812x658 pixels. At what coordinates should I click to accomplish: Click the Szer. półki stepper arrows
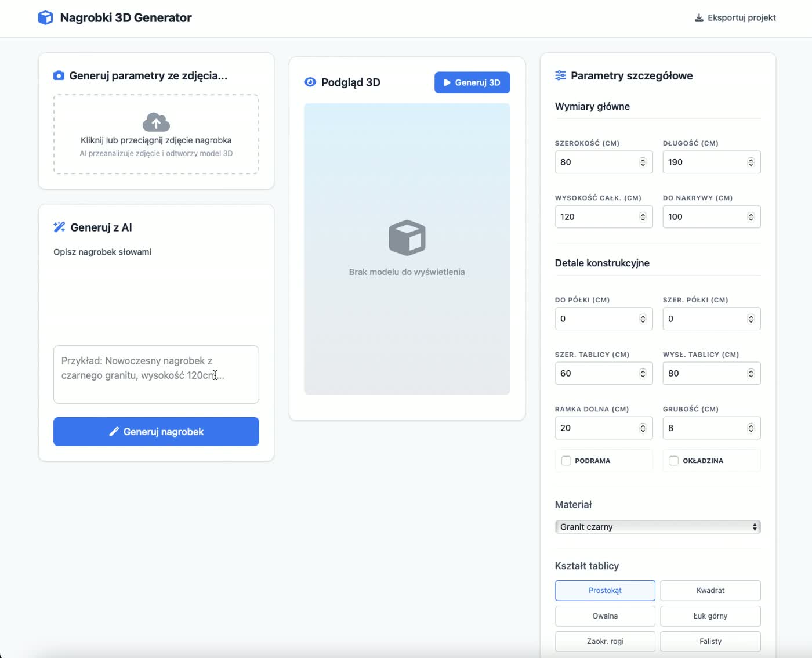coord(751,319)
